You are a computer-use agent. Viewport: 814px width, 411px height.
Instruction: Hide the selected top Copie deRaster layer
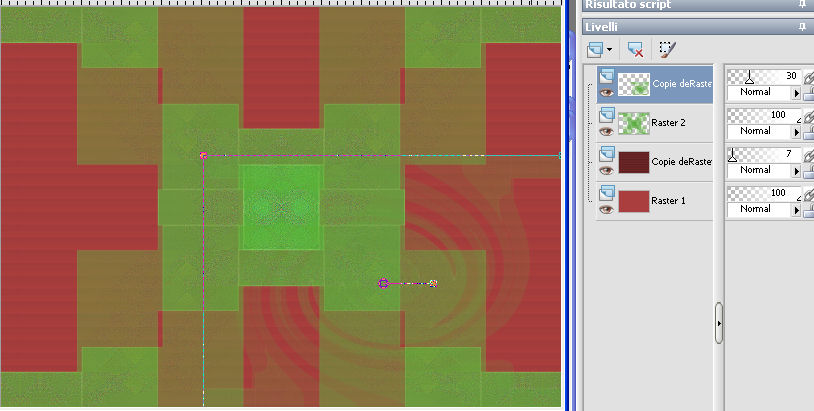(x=606, y=93)
